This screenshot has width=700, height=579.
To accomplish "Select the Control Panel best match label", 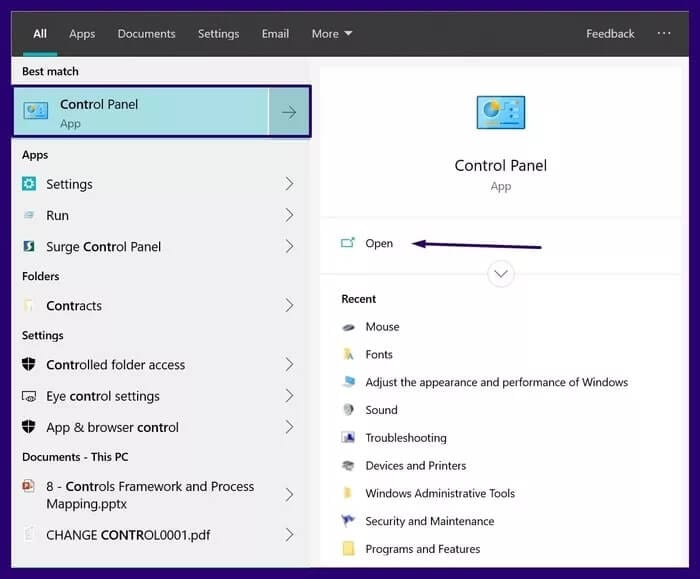I will 99,104.
